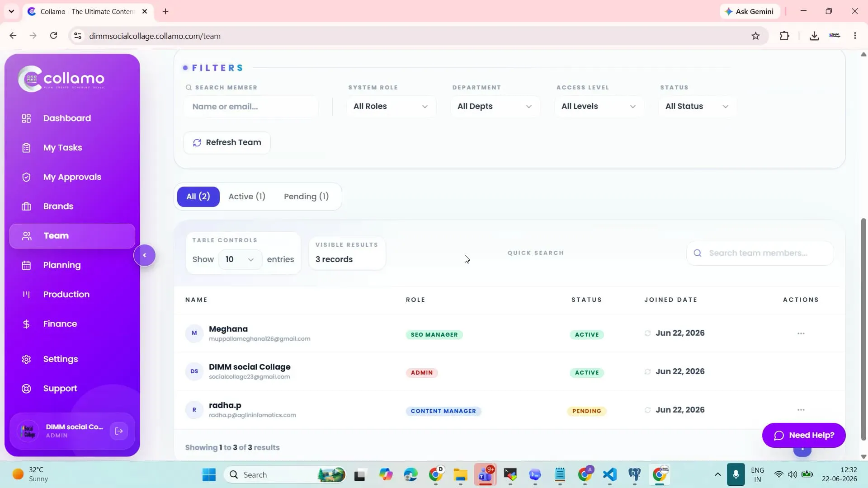Open the Planning calendar section
The image size is (868, 488).
(72, 265)
